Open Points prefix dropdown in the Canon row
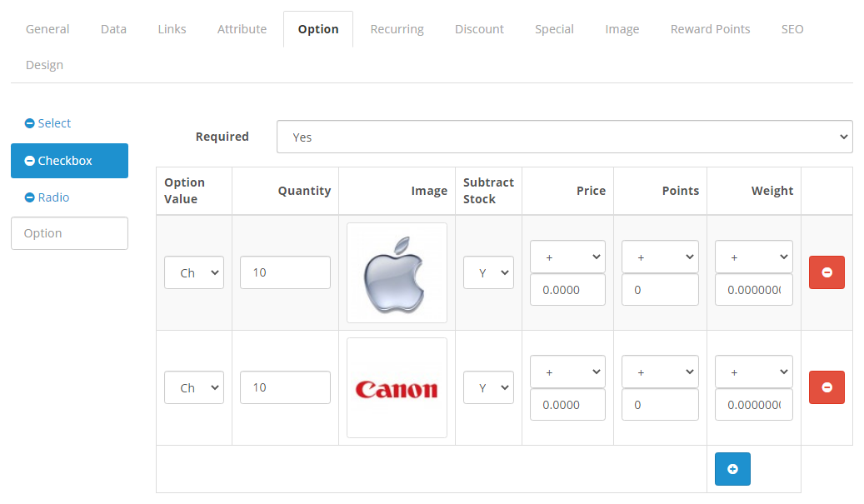The height and width of the screenshot is (504, 864). (660, 372)
